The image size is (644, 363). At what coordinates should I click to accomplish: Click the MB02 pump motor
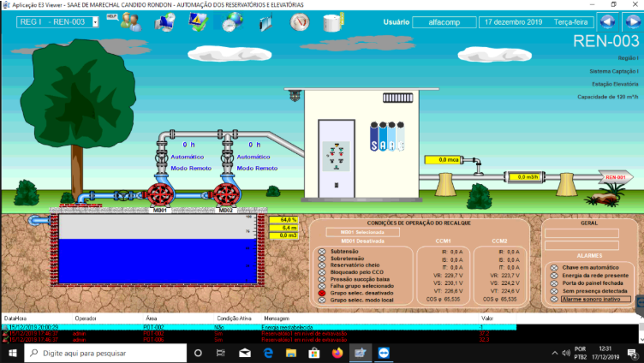[x=226, y=193]
